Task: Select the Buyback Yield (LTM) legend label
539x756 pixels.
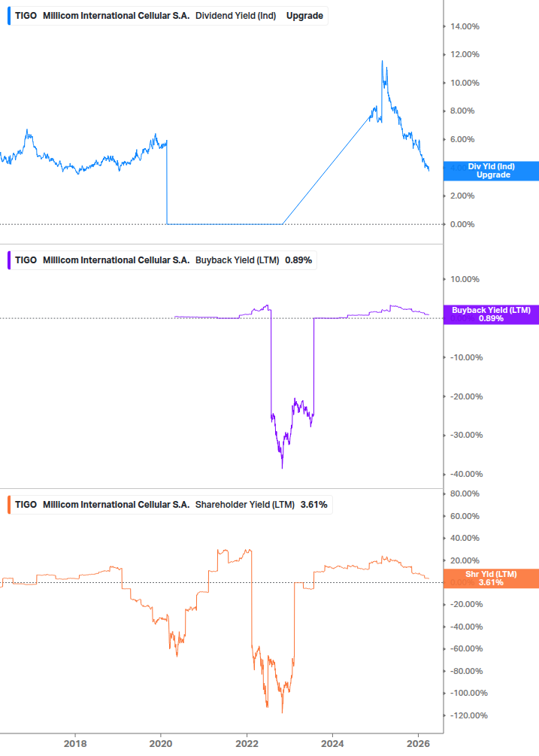Action: (x=237, y=260)
